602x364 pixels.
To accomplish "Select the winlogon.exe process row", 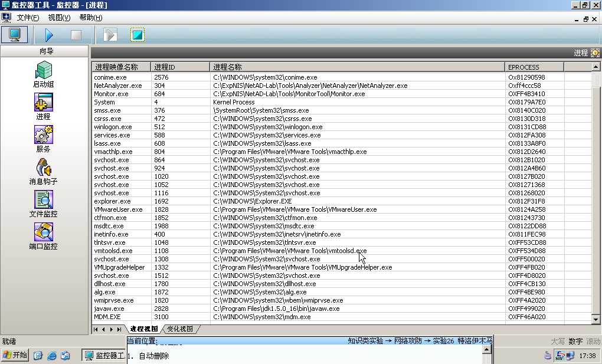I will (x=342, y=127).
